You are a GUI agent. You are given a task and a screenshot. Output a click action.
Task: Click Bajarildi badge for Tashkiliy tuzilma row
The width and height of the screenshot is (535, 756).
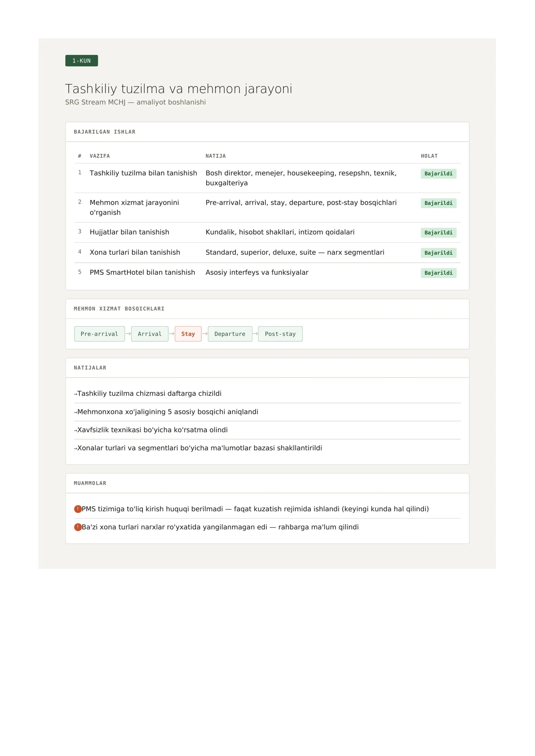(x=438, y=173)
